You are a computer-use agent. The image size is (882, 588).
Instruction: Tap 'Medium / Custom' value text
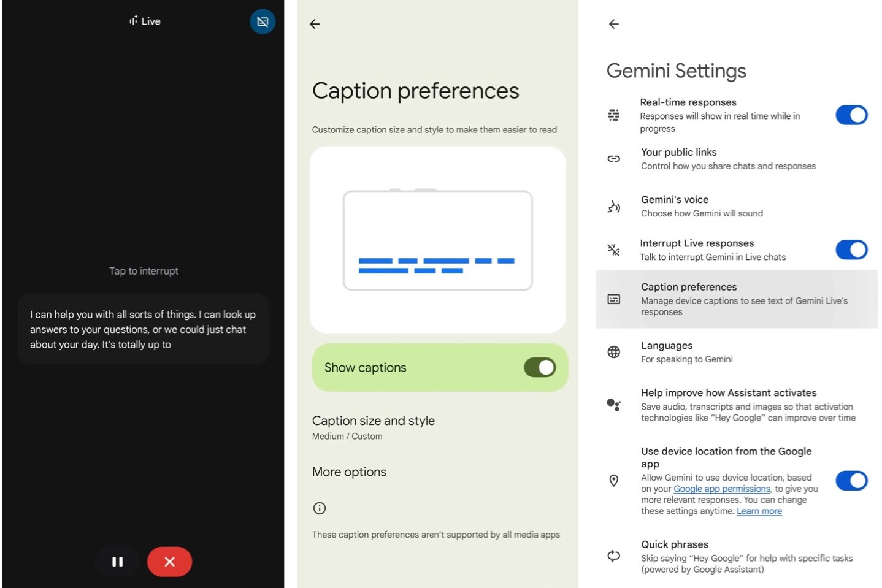point(347,437)
